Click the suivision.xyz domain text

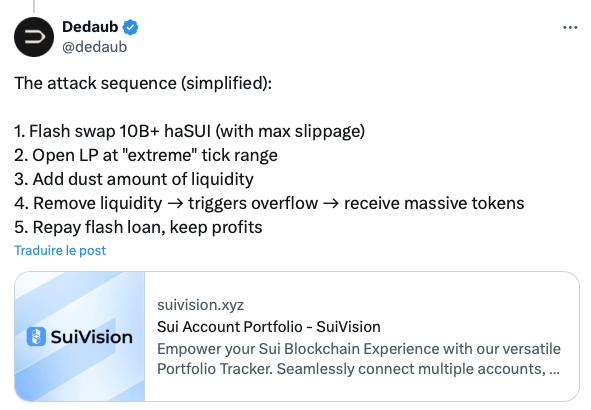(201, 304)
